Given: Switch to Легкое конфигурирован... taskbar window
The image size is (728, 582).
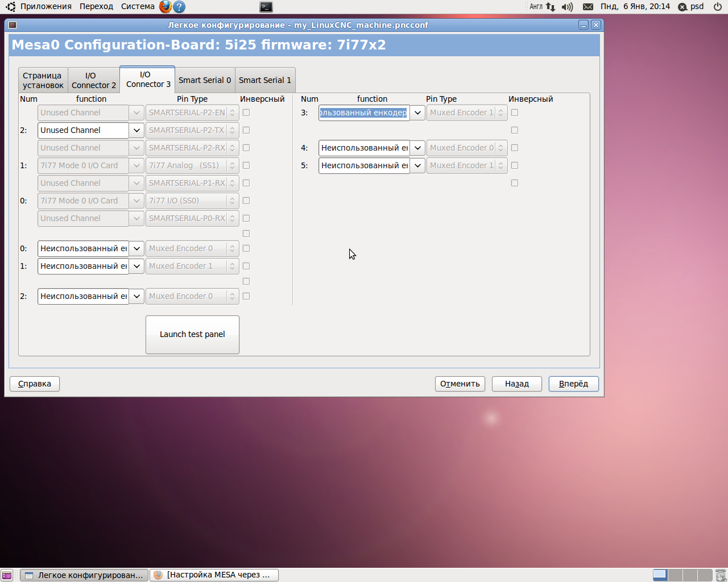Looking at the screenshot, I should [x=84, y=575].
